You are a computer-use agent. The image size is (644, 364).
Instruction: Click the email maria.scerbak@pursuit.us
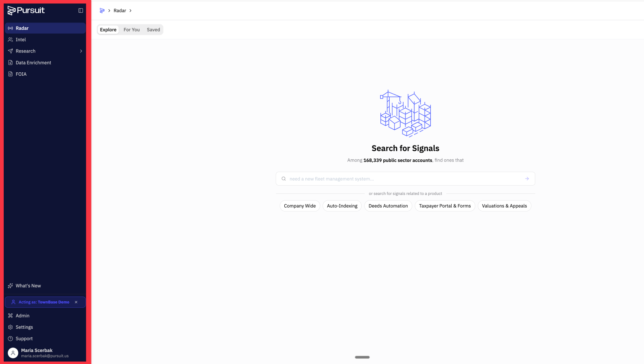[x=45, y=356]
